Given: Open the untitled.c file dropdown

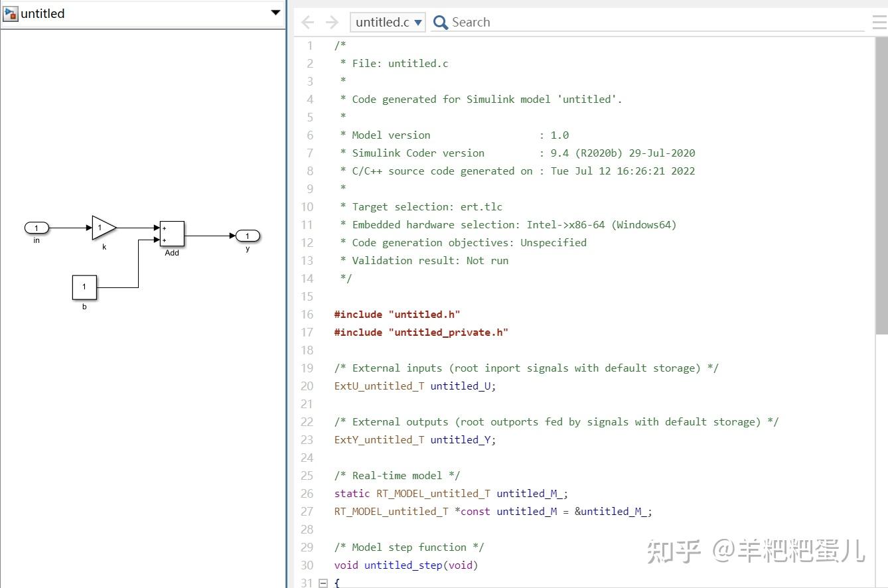Looking at the screenshot, I should point(419,21).
